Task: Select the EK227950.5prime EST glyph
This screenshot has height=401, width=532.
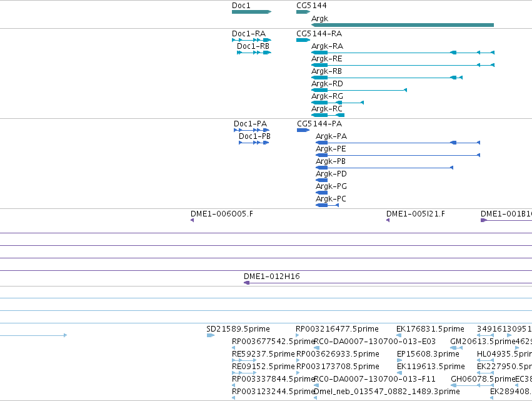Action: click(485, 373)
